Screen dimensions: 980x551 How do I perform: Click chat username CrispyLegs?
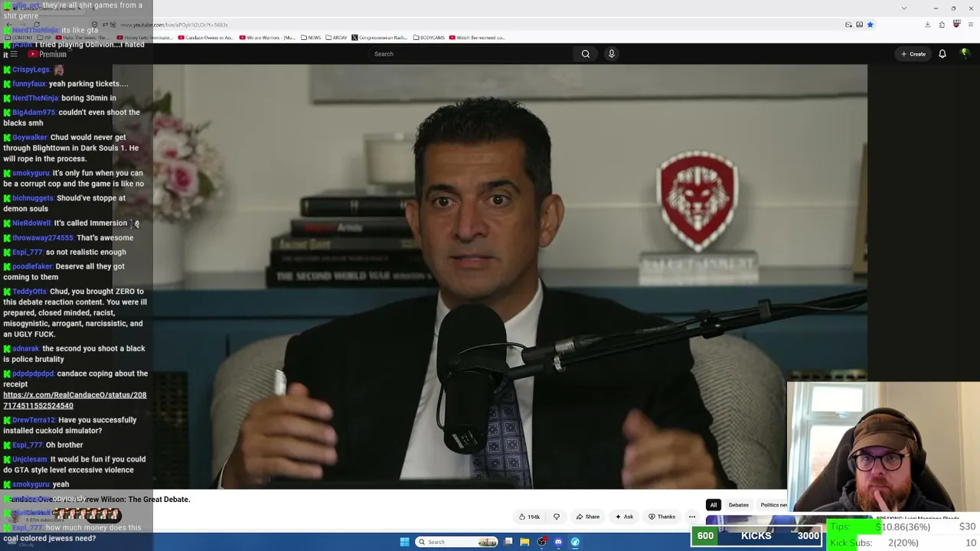pos(31,70)
